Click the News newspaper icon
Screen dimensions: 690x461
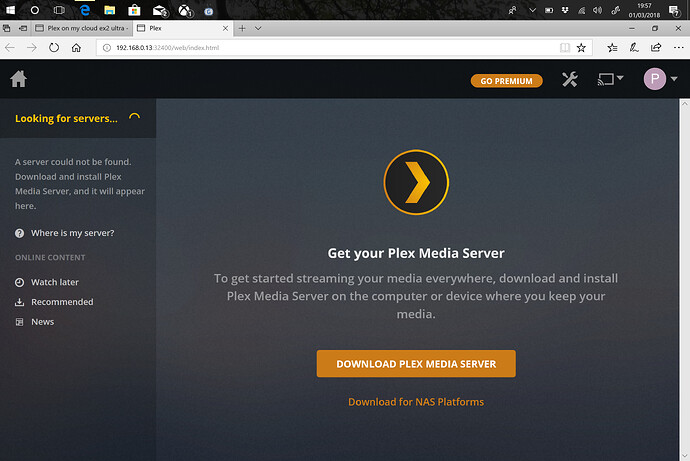(19, 322)
